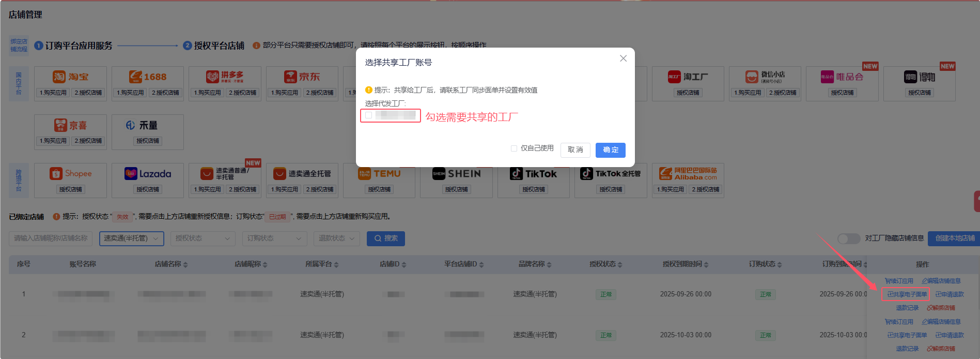Viewport: 980px width, 359px height.
Task: Click 授权店铺 under Lazada
Action: pos(148,189)
